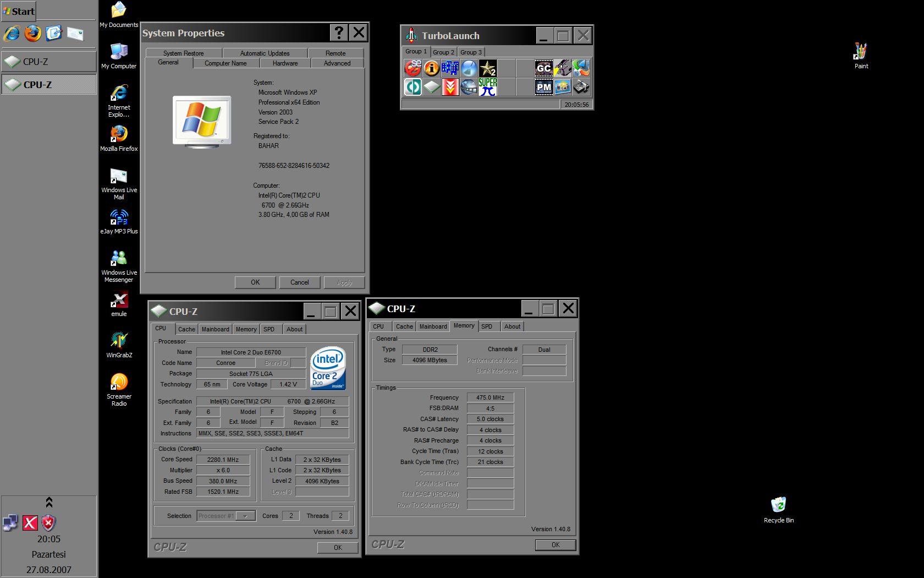
Task: Open the Remote tab in System Properties
Action: click(x=335, y=53)
